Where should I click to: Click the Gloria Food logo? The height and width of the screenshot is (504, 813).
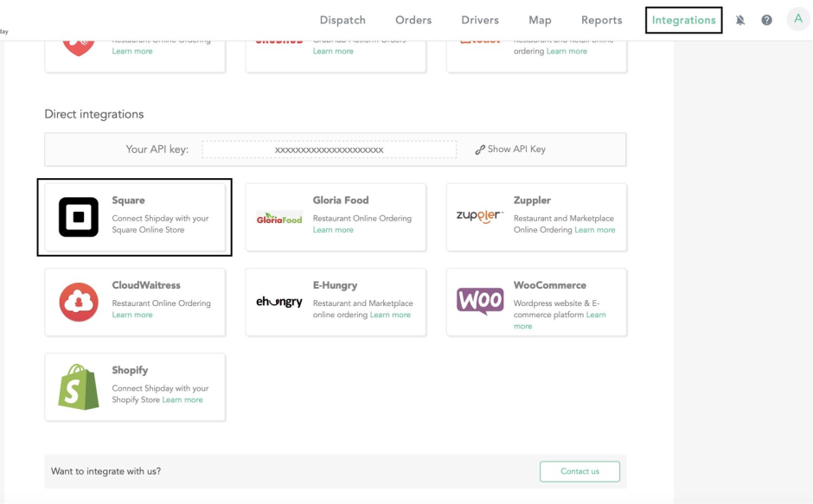(x=279, y=218)
